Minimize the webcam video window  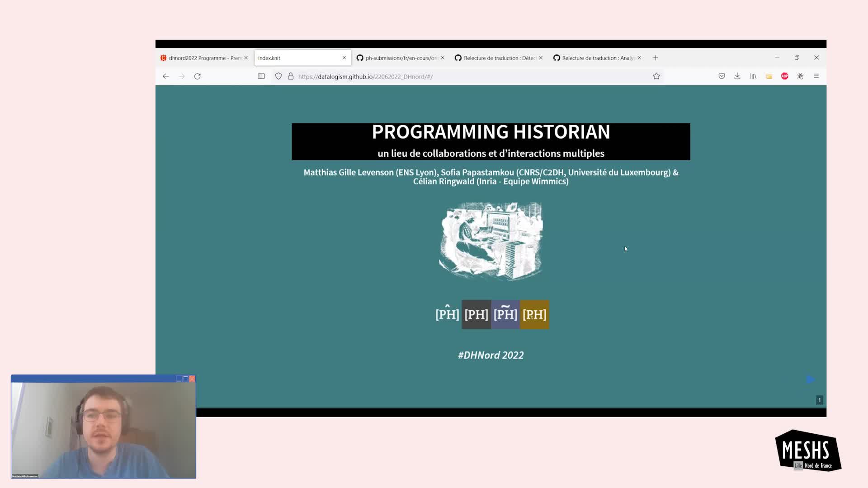tap(179, 379)
